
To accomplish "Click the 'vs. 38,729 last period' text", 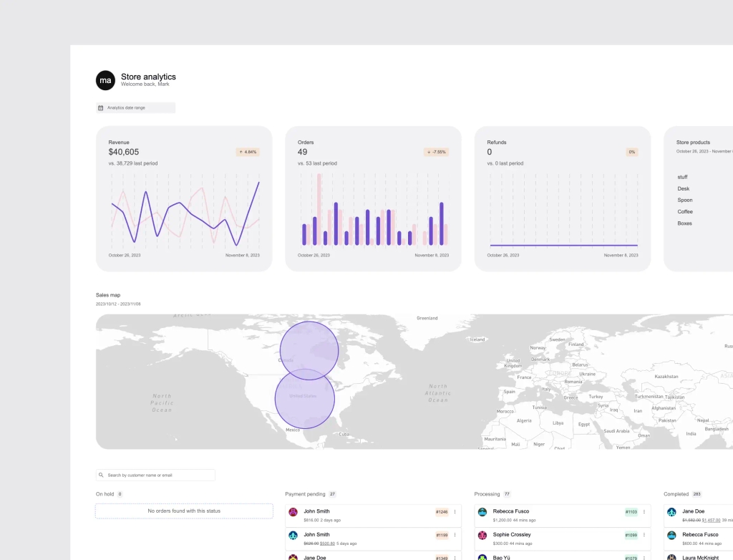I will (132, 163).
